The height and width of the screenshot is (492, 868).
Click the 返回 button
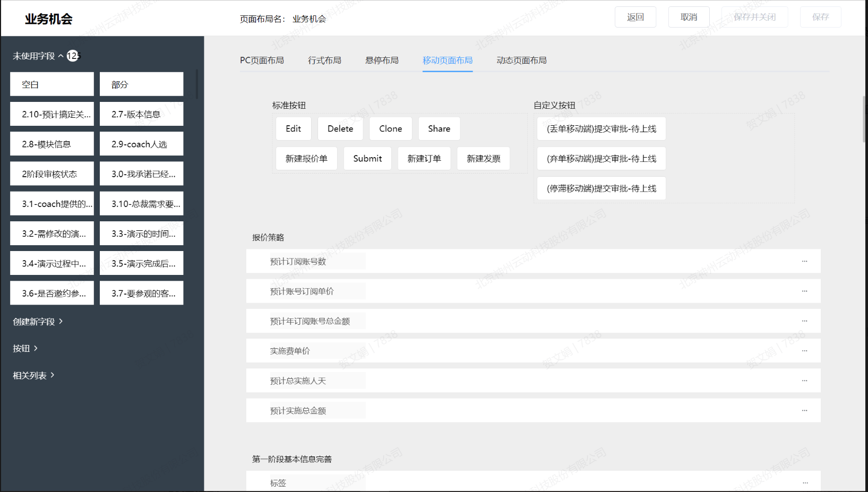(635, 17)
